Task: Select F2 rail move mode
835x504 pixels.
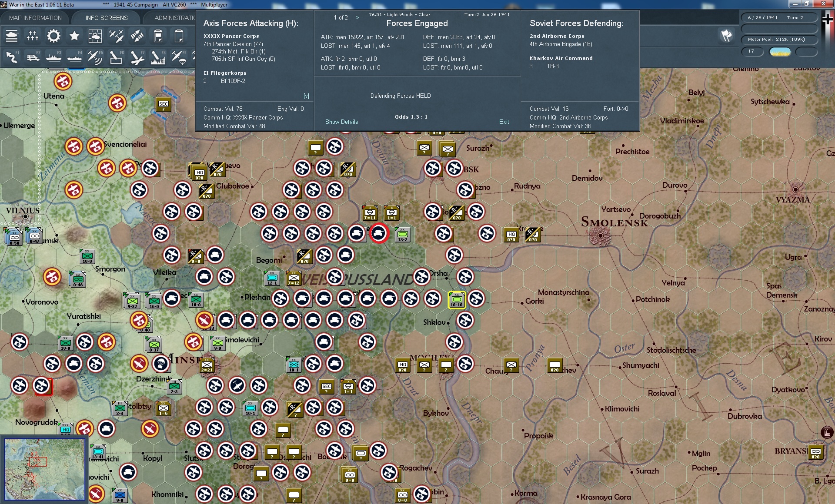Action: click(33, 57)
